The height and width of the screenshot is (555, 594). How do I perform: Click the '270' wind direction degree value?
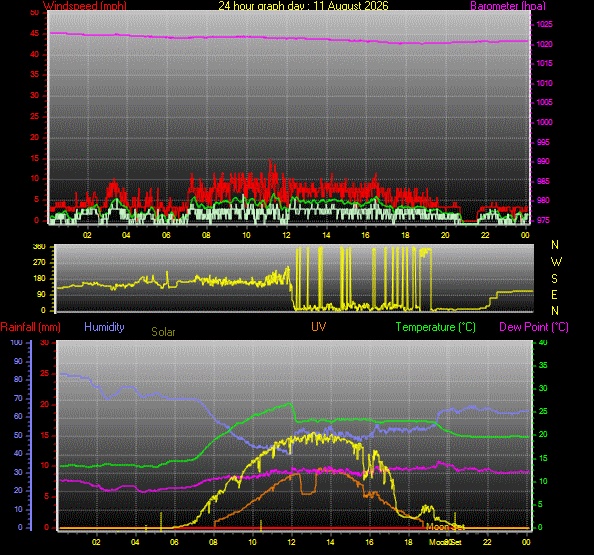click(39, 262)
